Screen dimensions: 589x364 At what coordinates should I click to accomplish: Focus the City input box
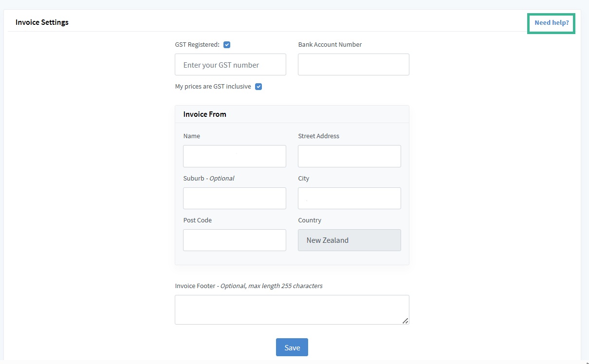350,199
